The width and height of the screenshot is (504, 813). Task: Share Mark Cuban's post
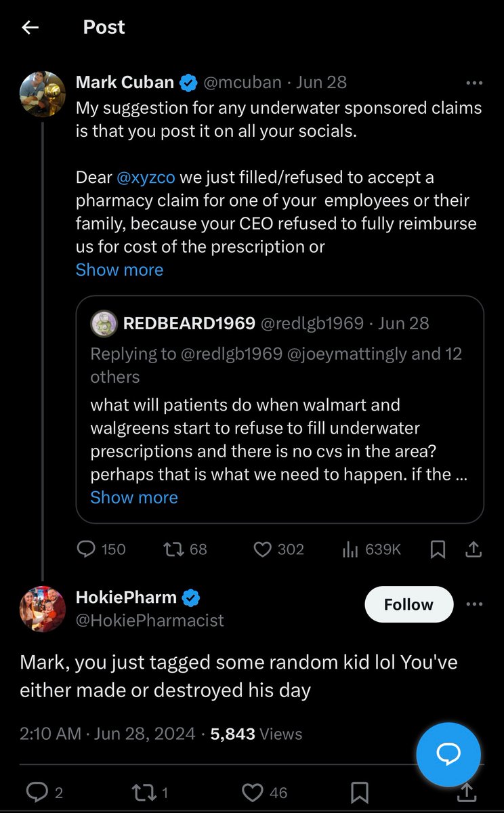click(474, 549)
